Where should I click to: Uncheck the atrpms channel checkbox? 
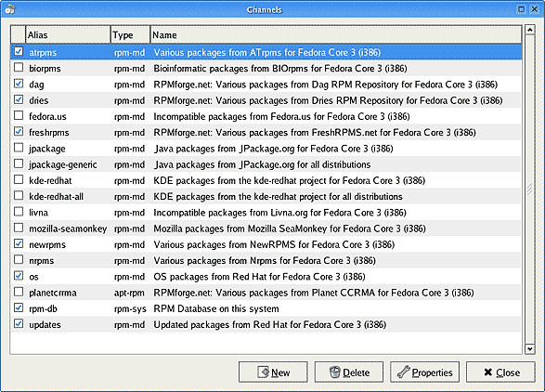pos(19,52)
